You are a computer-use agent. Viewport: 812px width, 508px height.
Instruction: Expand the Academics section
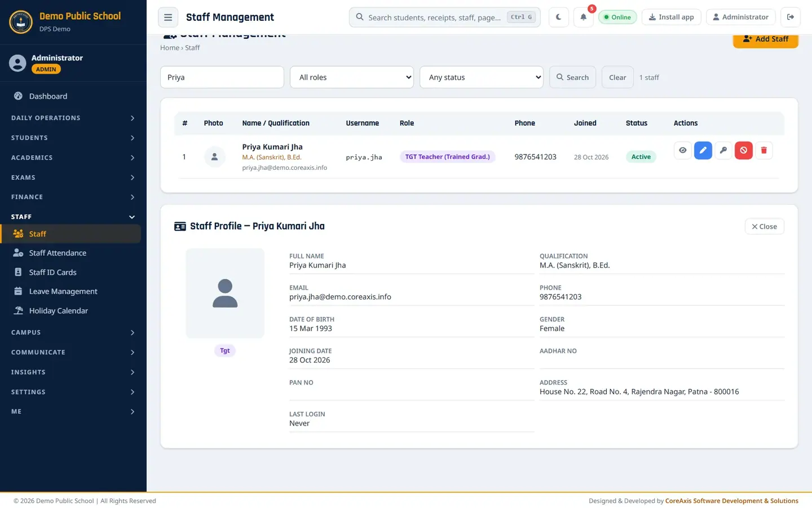[73, 157]
